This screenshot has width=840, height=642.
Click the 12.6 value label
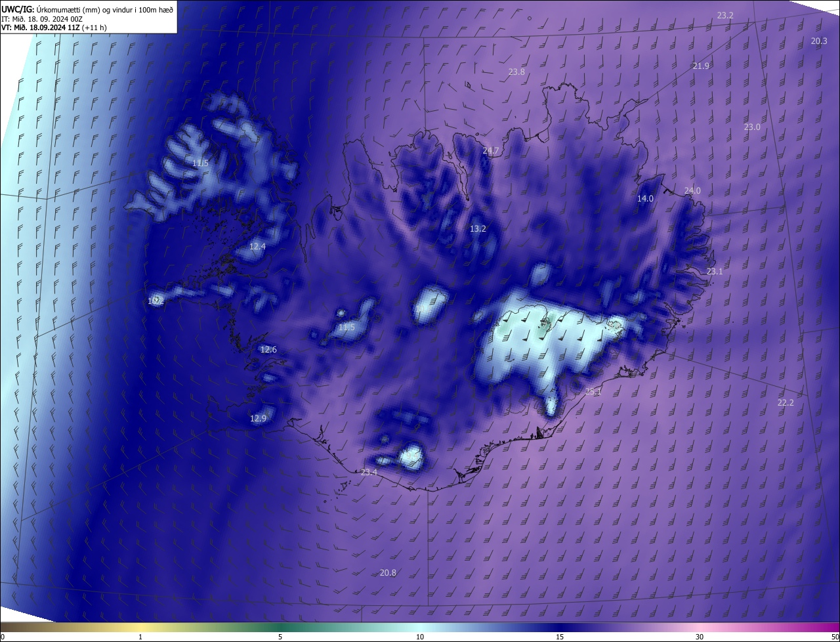(x=268, y=350)
